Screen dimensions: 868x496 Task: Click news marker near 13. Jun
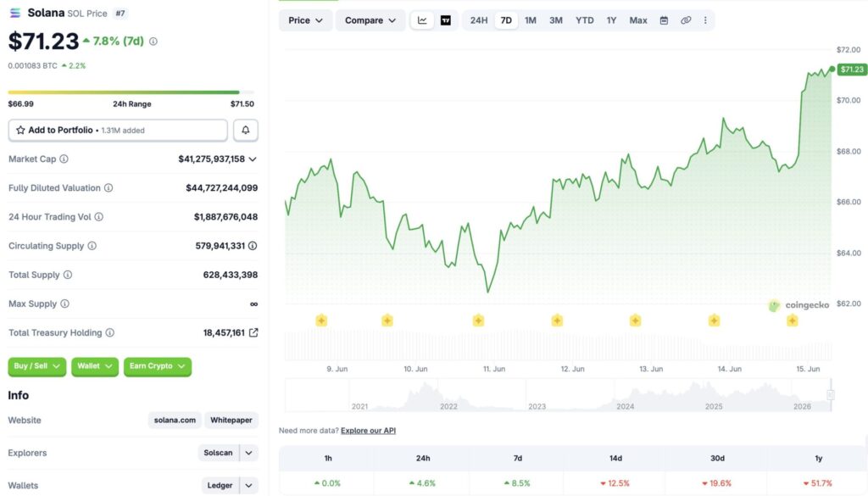(x=636, y=320)
